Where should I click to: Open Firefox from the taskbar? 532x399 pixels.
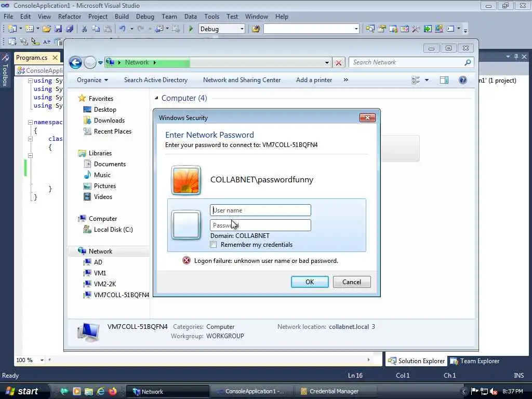(x=113, y=391)
